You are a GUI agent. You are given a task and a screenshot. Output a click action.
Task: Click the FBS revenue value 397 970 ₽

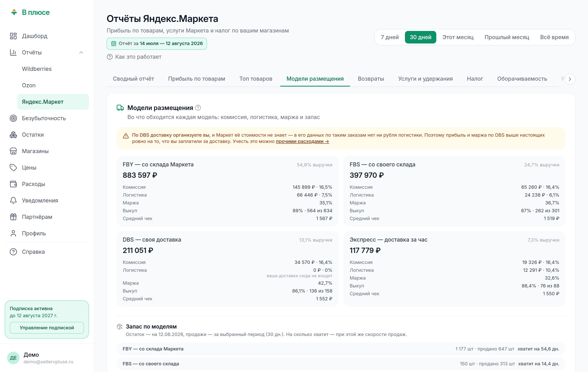367,175
